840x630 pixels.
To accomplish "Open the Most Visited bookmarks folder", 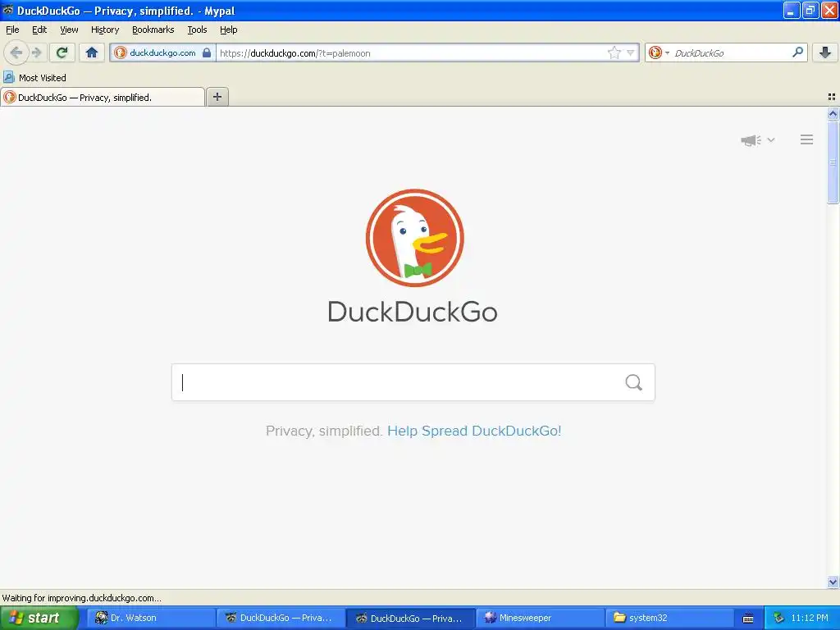I will click(x=34, y=78).
